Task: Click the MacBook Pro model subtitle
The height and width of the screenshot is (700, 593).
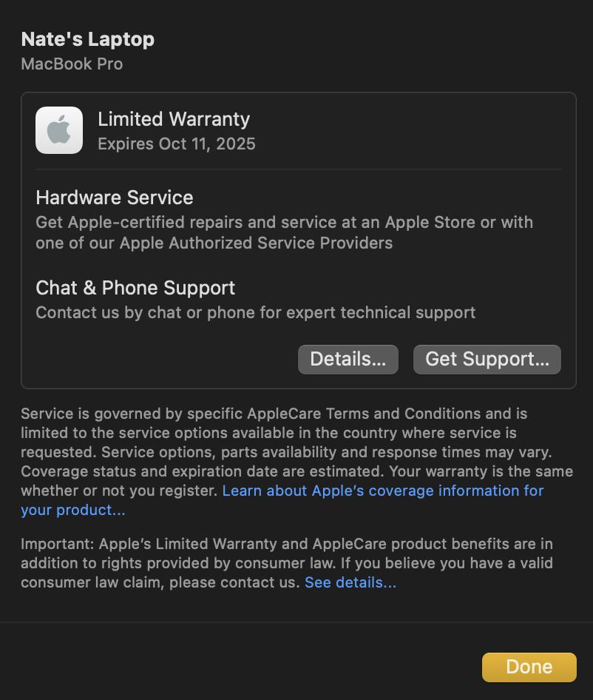Action: click(x=72, y=64)
